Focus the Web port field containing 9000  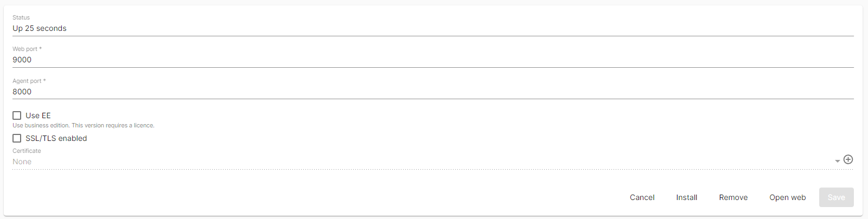(380, 60)
